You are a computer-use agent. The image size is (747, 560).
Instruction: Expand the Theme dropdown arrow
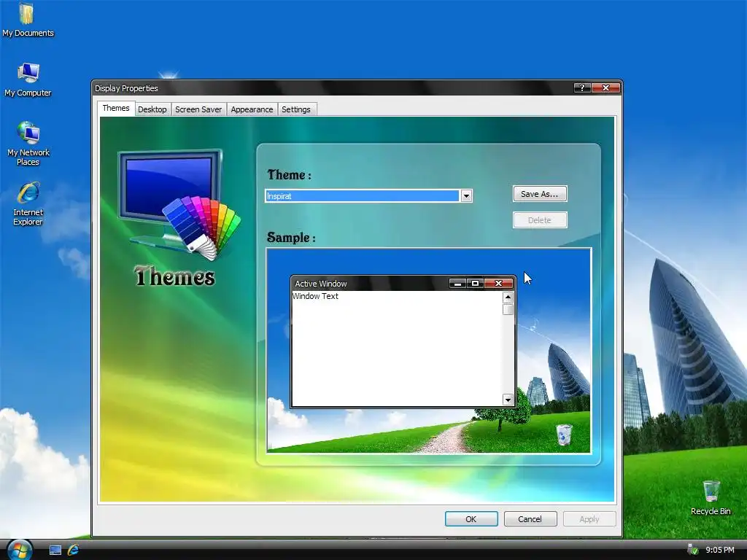466,195
